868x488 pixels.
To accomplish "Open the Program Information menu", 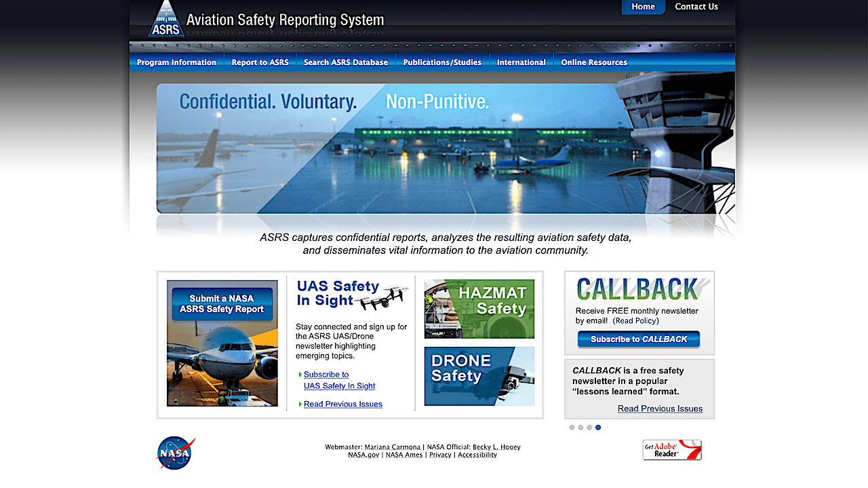I will pos(176,62).
